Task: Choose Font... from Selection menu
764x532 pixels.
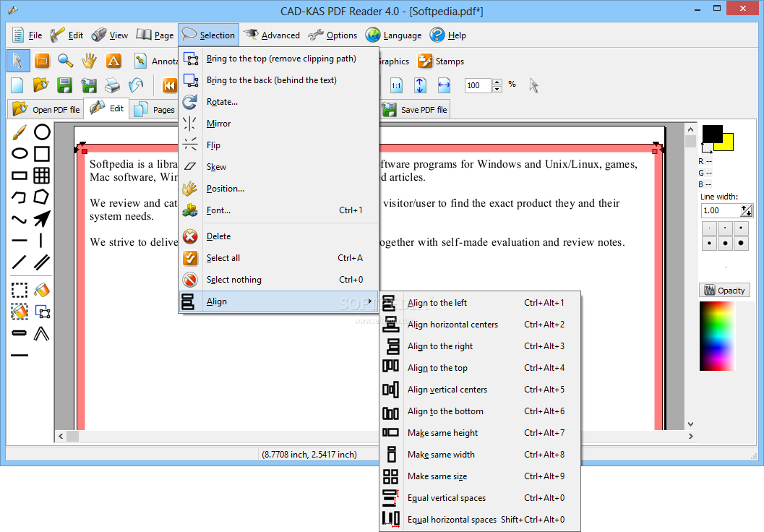Action: tap(279, 210)
